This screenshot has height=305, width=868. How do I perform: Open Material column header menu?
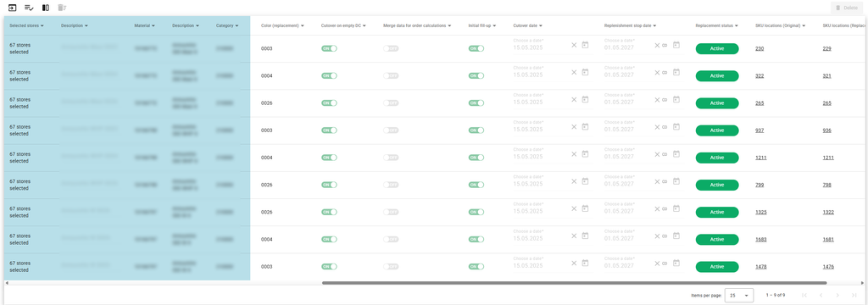pos(153,26)
